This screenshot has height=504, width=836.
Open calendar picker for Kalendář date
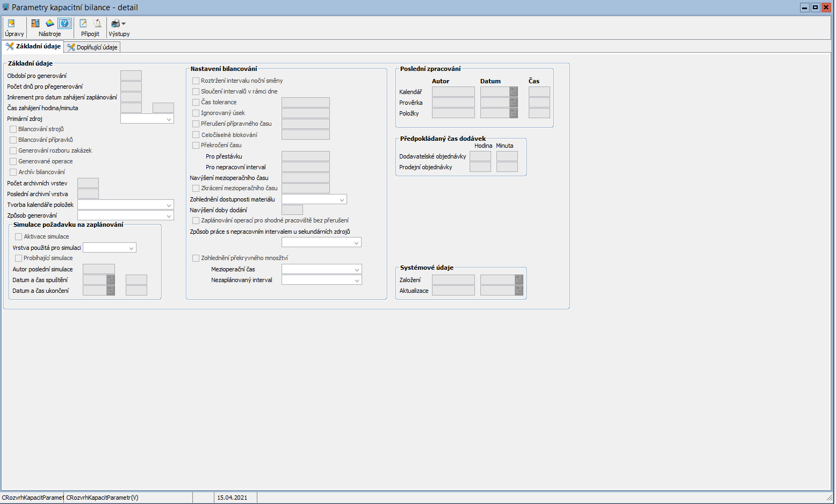pos(514,92)
